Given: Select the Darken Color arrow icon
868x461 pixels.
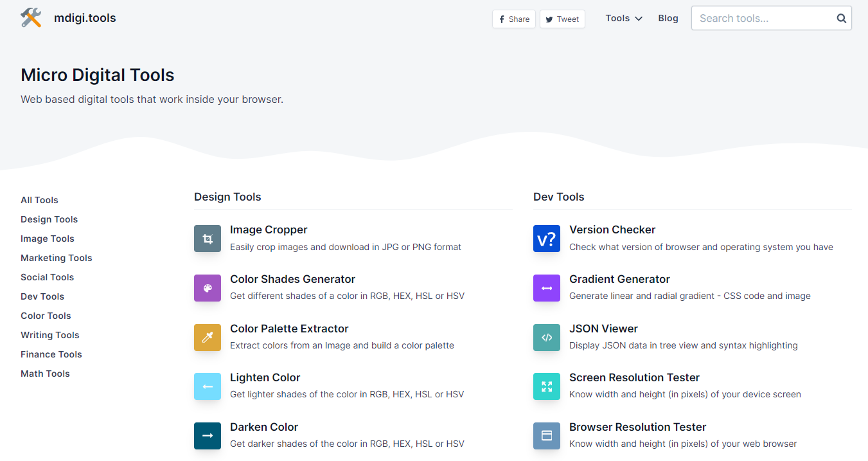Looking at the screenshot, I should tap(208, 436).
